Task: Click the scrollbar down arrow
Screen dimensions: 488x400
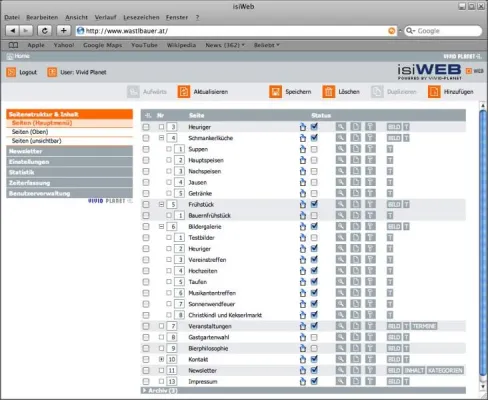Action: click(483, 387)
